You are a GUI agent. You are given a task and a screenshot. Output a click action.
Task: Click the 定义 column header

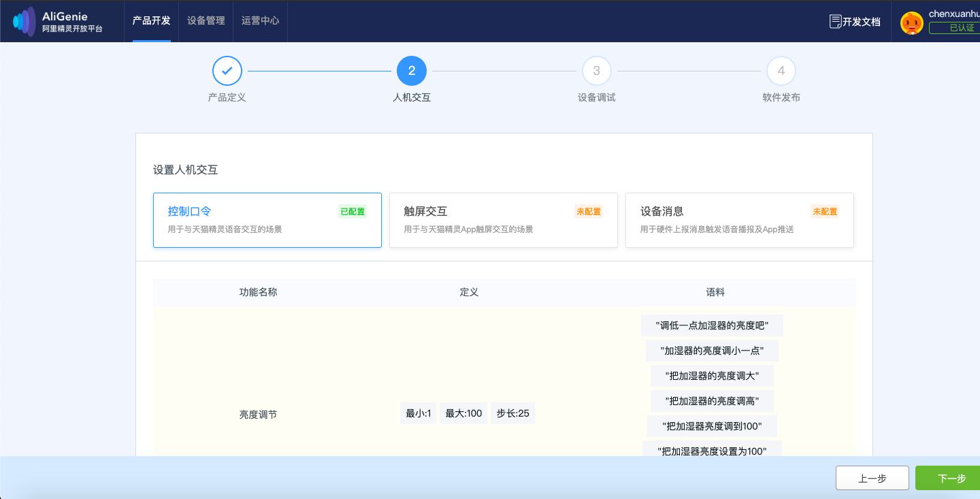click(470, 292)
